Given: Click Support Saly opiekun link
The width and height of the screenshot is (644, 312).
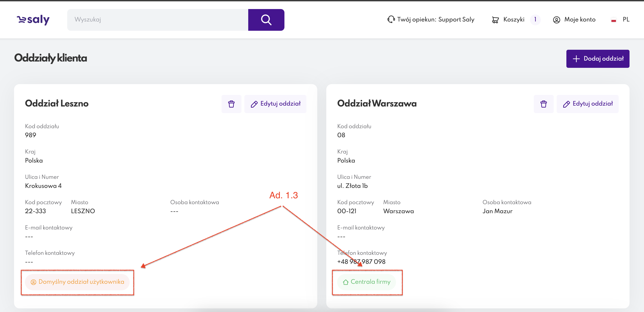Looking at the screenshot, I should click(456, 19).
